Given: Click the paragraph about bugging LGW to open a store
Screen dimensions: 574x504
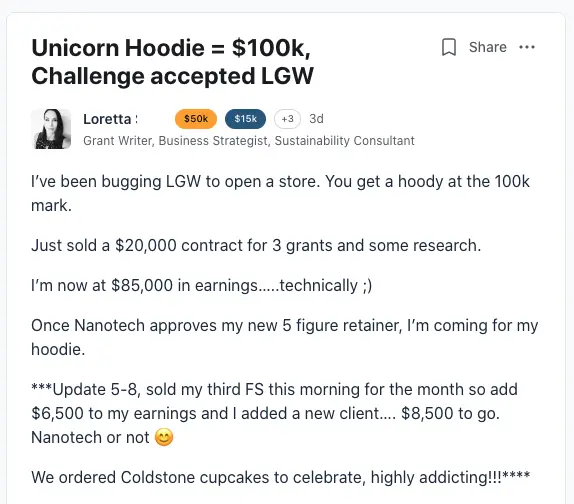Looking at the screenshot, I should [x=280, y=193].
